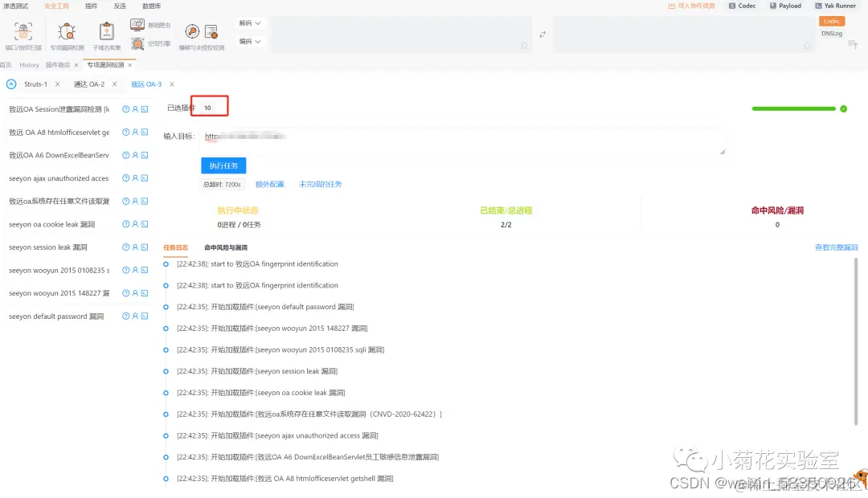This screenshot has height=498, width=868.
Task: Open Payload from the top bar
Action: pyautogui.click(x=785, y=6)
